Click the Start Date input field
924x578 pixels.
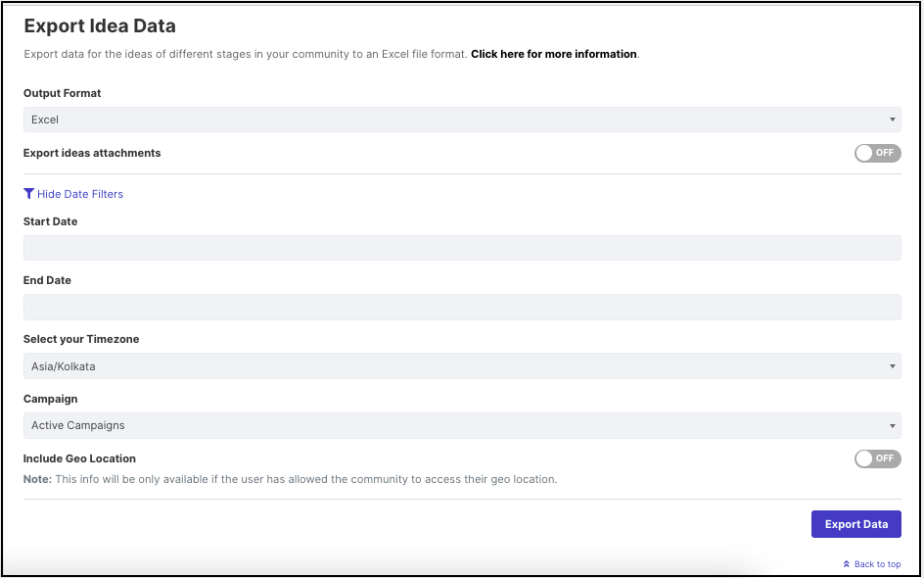462,248
